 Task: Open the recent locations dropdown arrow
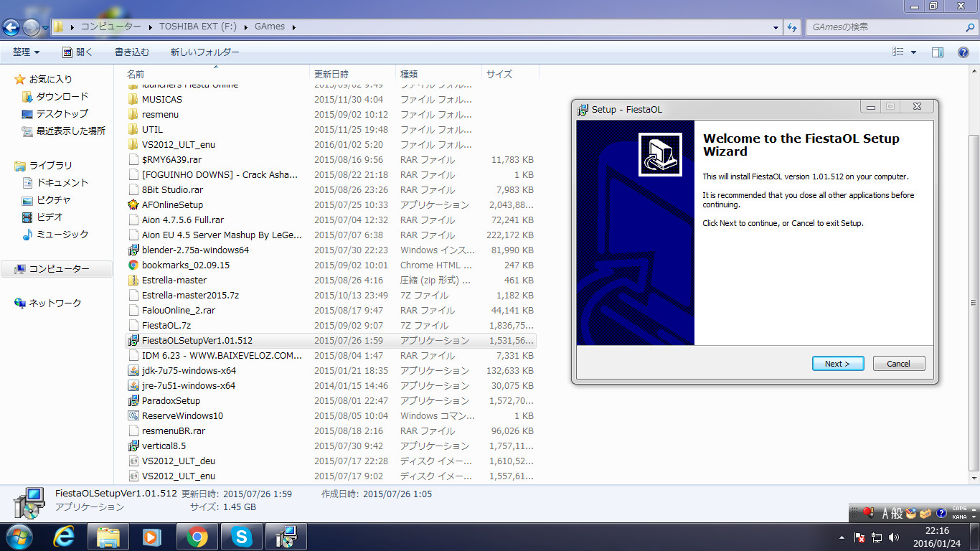[x=45, y=28]
